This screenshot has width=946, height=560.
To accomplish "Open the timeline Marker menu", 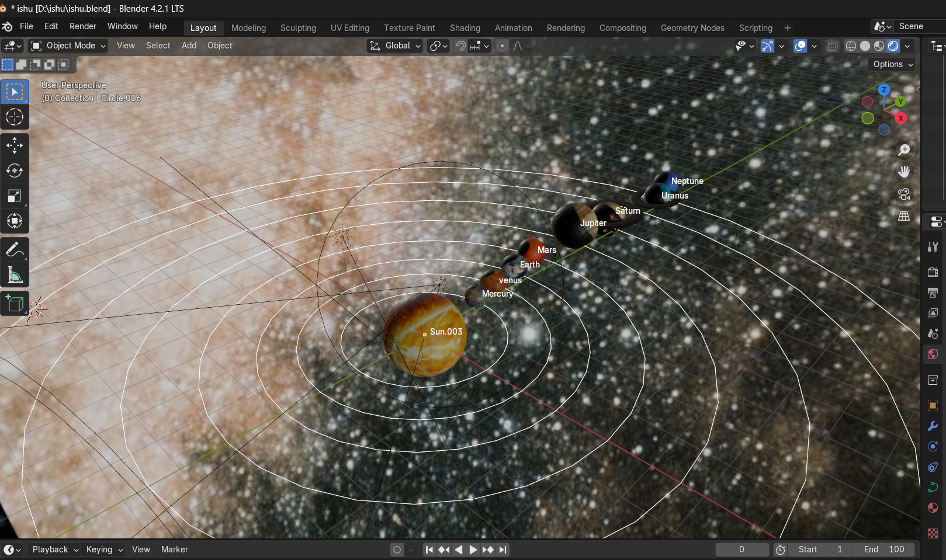I will tap(174, 549).
